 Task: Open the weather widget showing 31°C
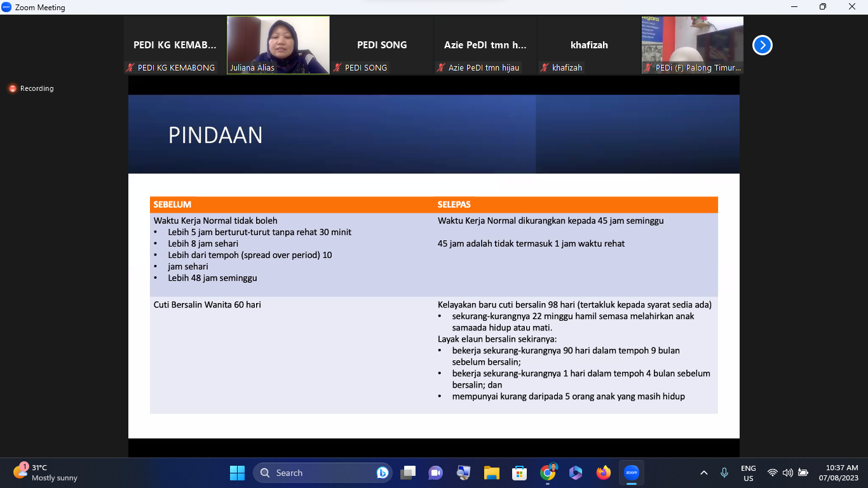pos(46,473)
